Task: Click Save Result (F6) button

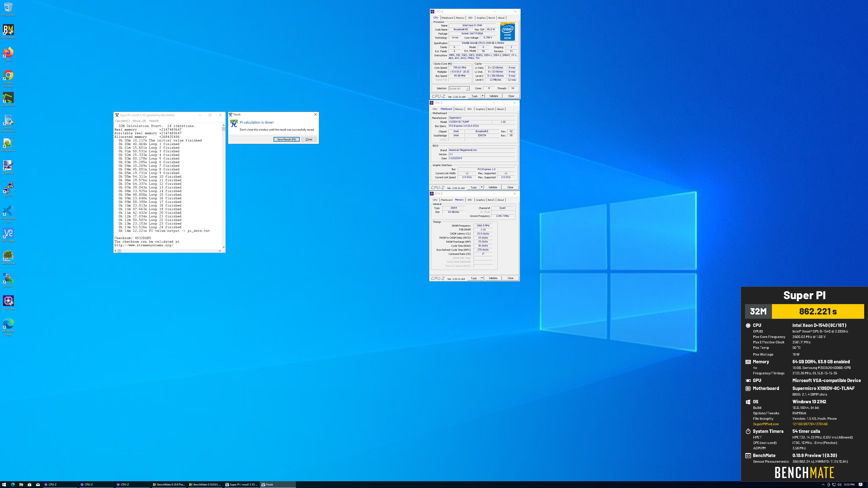Action: 286,139
